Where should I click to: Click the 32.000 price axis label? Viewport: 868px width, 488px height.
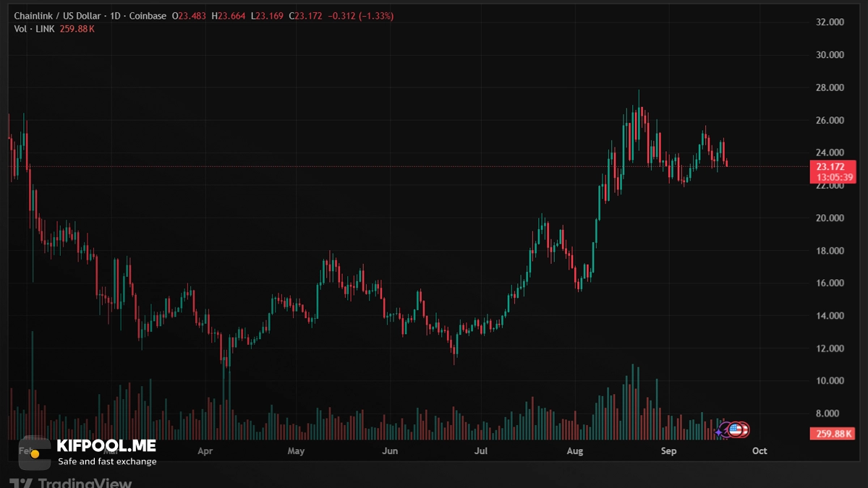pos(830,22)
